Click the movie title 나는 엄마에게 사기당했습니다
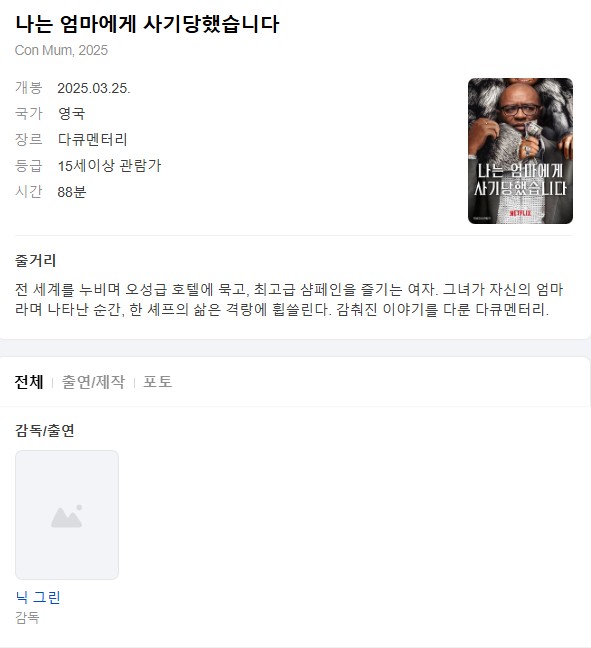Viewport: 591px width, 648px height. (x=148, y=24)
